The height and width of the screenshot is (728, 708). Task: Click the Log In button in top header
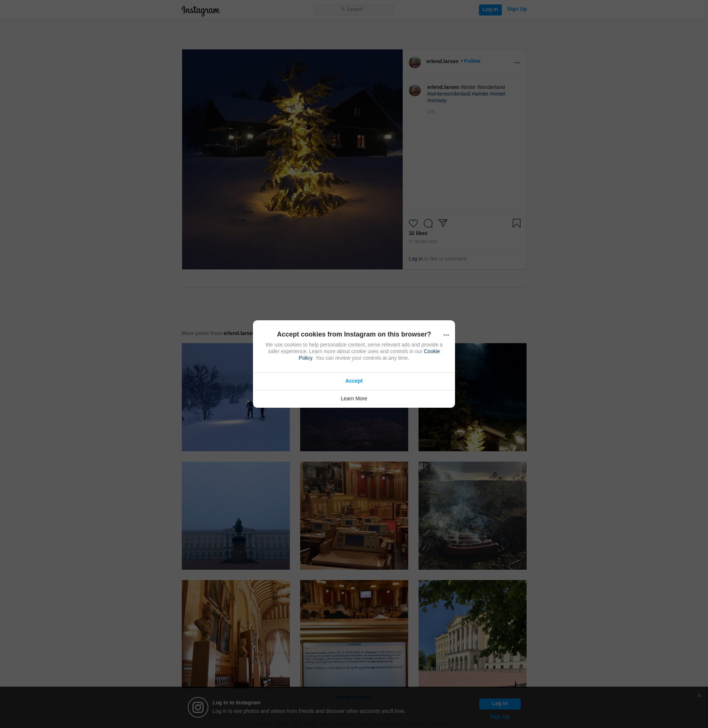[x=490, y=10]
